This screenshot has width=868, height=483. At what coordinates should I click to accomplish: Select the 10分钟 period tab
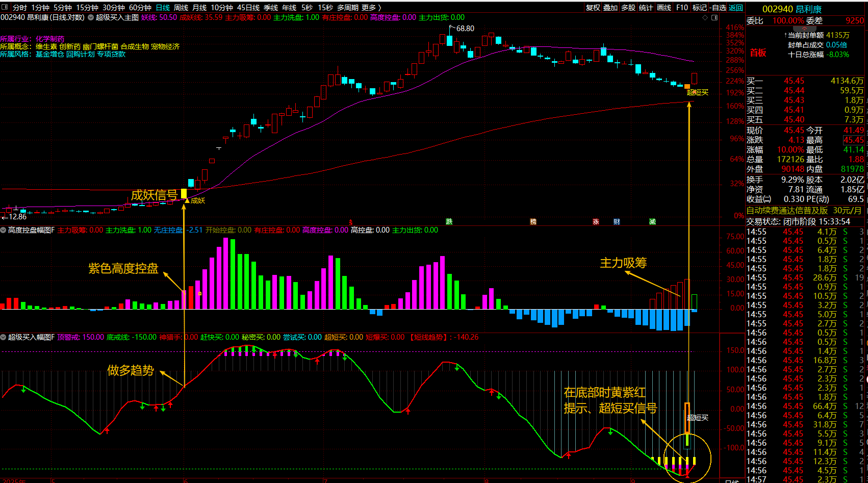[x=222, y=8]
